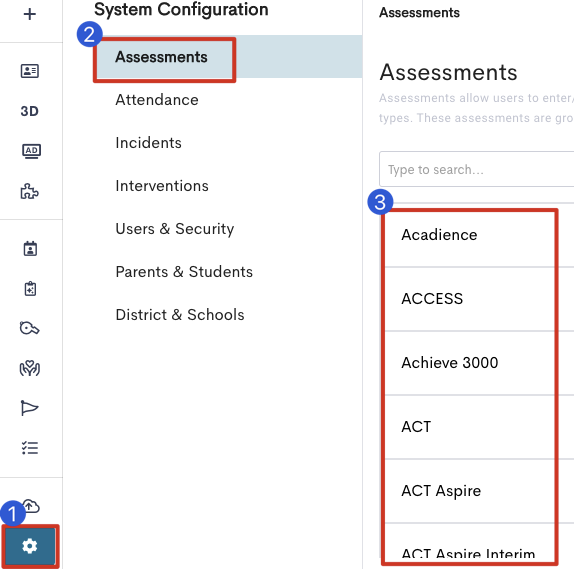The height and width of the screenshot is (569, 574).
Task: Open the hands holding heart icon
Action: coord(30,368)
